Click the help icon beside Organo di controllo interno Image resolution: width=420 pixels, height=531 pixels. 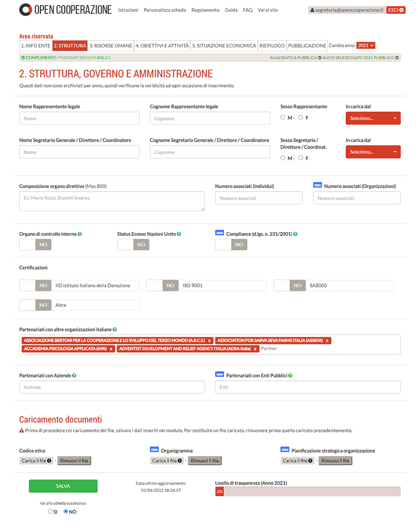[x=80, y=234]
